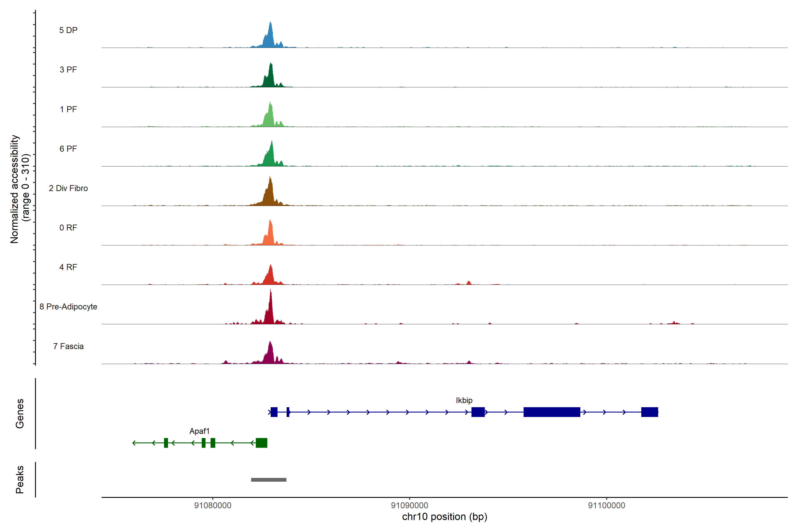Click the gray peak region bar
Screen dimensions: 798x532
pos(269,480)
